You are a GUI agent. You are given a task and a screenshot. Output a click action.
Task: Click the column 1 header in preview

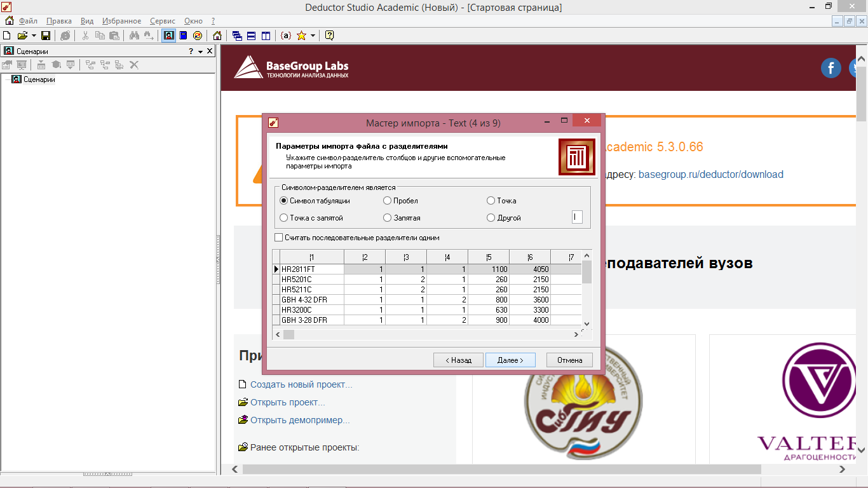[311, 257]
